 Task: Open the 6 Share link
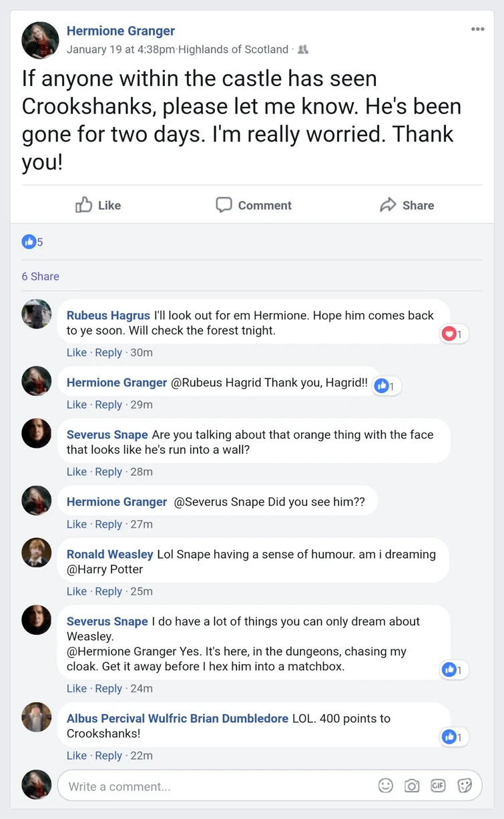(x=40, y=276)
